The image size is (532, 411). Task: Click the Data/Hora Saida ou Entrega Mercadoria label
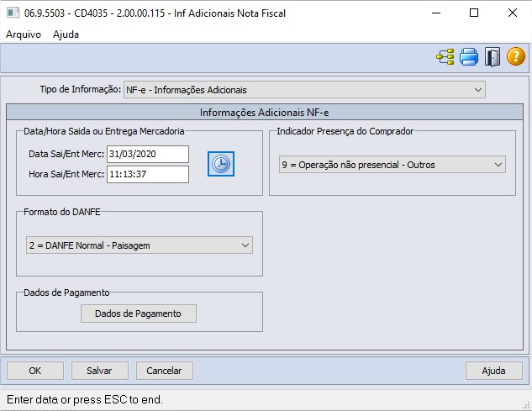[104, 131]
